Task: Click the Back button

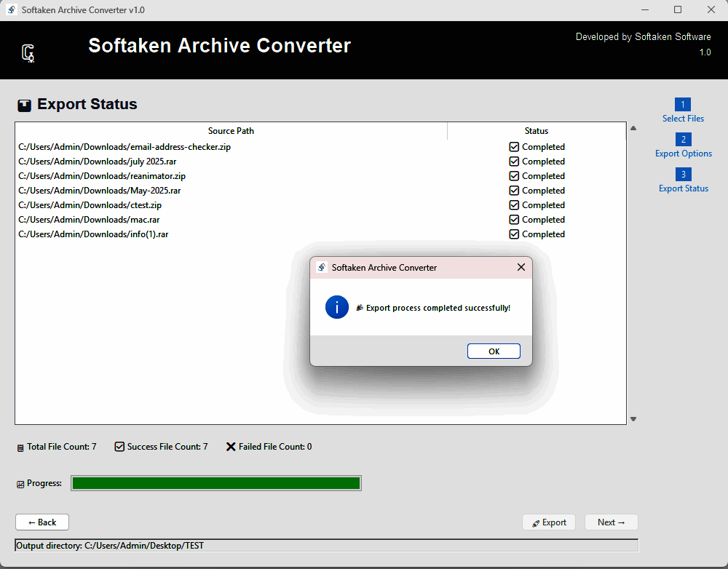Action: tap(41, 522)
